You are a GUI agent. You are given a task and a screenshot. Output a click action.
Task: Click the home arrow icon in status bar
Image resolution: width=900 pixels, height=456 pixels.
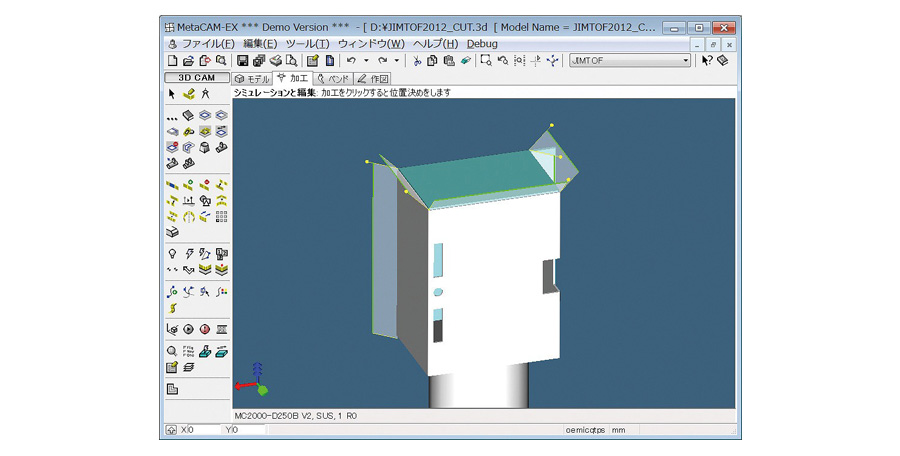point(171,430)
